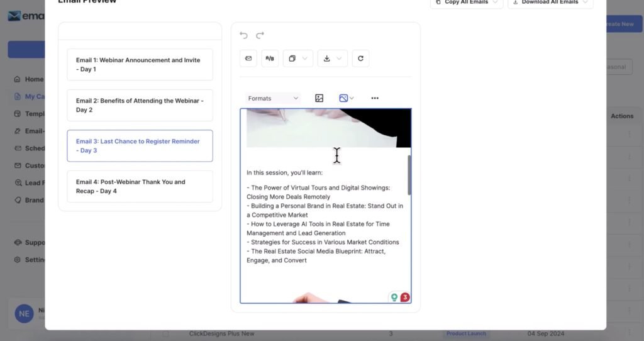Click the header image in email body

[x=328, y=128]
